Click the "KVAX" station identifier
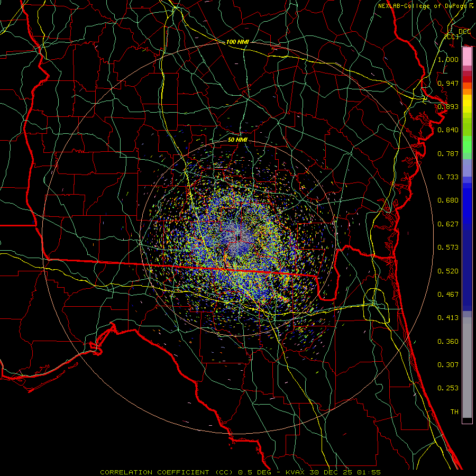The width and height of the screenshot is (476, 476). 295,472
